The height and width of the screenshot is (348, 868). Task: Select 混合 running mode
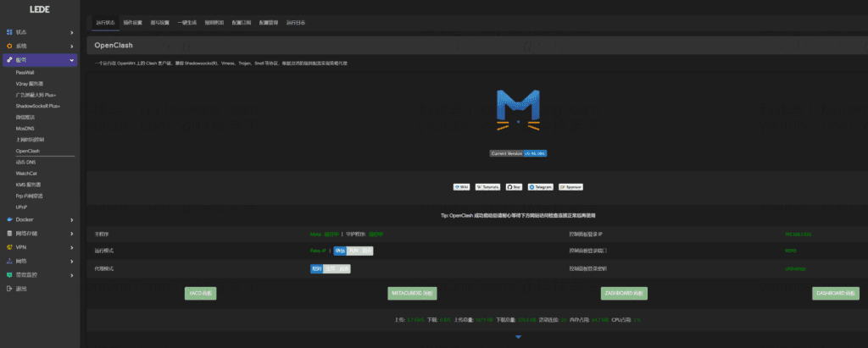coord(366,251)
